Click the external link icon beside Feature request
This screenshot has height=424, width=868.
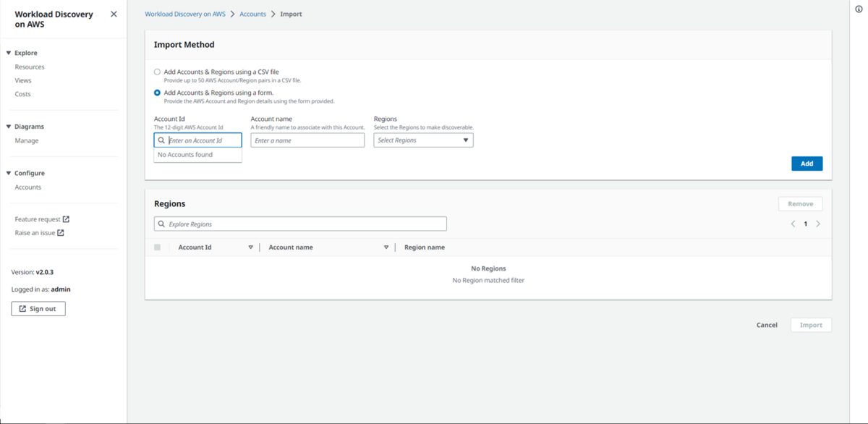pyautogui.click(x=66, y=219)
